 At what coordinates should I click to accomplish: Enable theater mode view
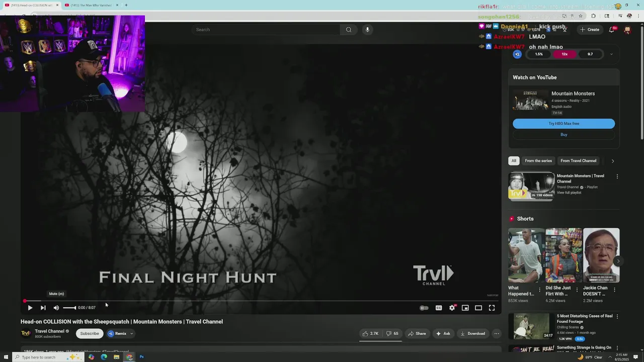click(x=478, y=308)
